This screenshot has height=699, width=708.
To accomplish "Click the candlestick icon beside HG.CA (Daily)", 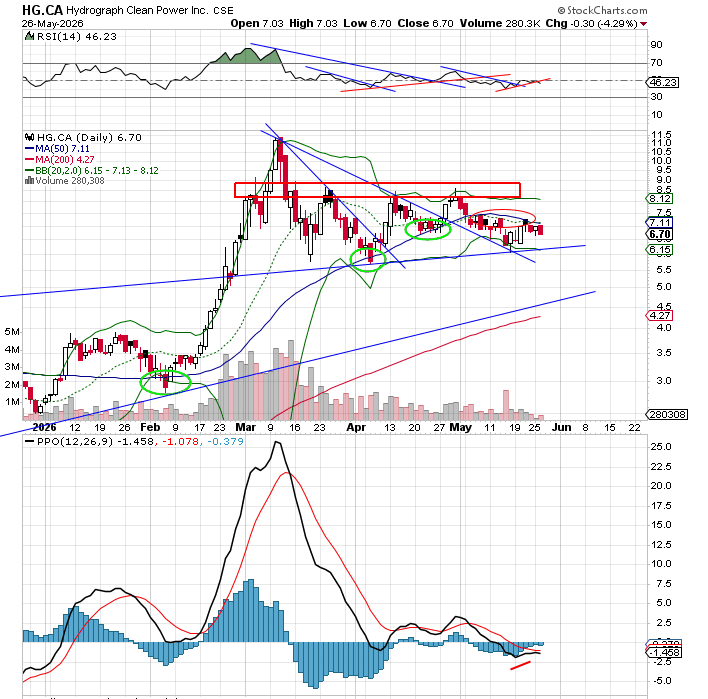I will [x=29, y=137].
